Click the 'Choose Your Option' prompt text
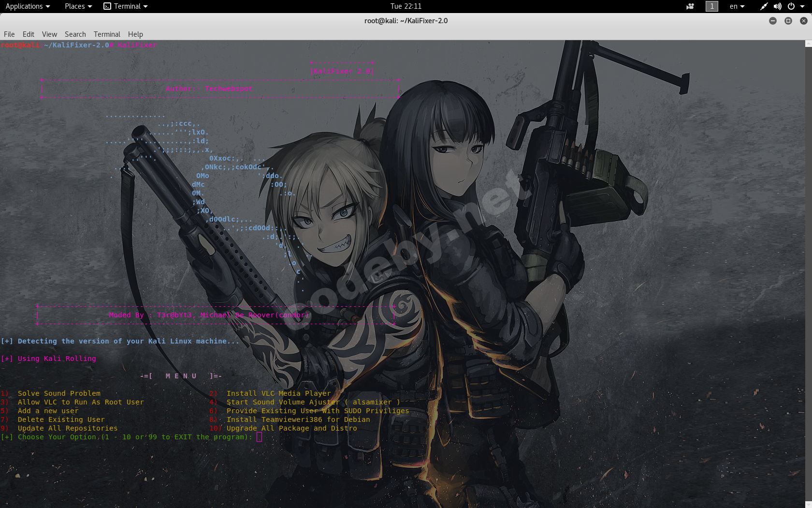Viewport: 812px width, 508px height. click(127, 437)
